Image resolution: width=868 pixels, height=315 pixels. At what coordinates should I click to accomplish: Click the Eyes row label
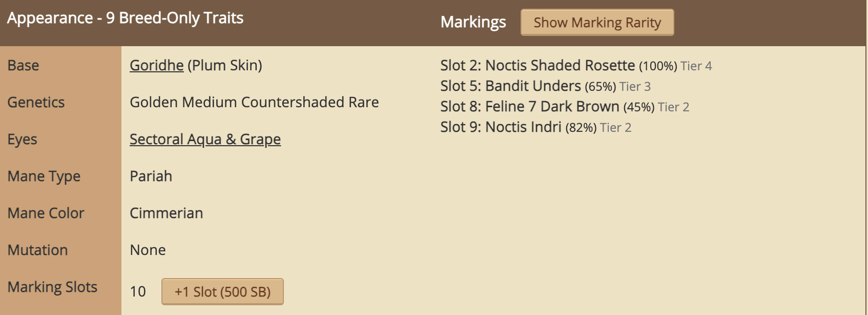pos(23,140)
